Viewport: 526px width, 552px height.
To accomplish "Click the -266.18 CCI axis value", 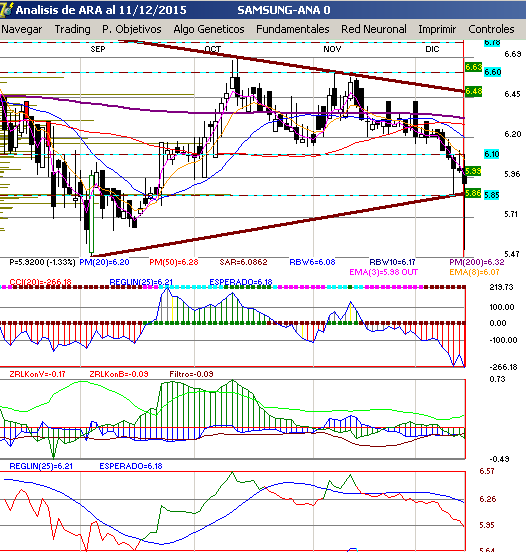I will (x=503, y=367).
